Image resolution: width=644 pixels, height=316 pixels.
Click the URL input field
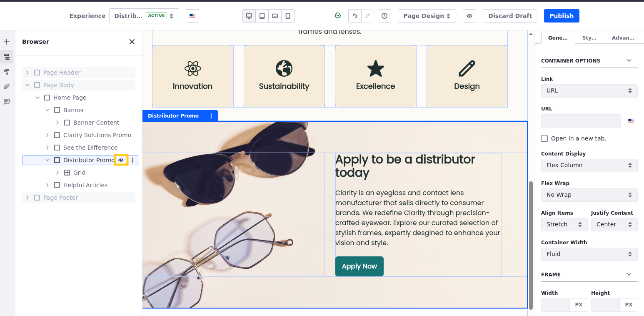point(581,121)
